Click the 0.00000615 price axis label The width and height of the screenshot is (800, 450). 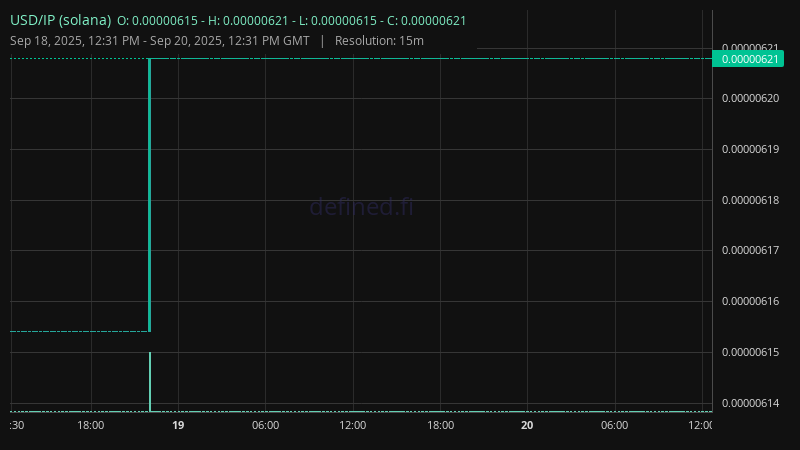click(x=751, y=352)
